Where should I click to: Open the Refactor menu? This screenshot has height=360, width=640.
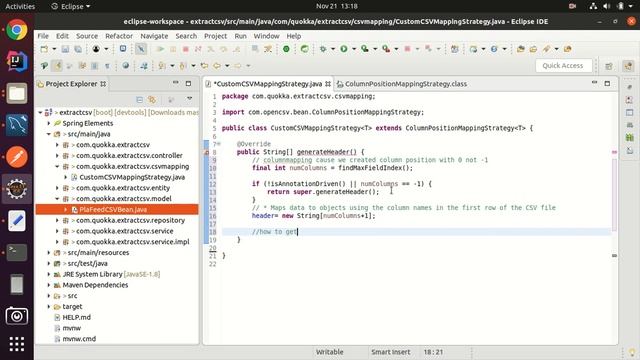point(119,36)
